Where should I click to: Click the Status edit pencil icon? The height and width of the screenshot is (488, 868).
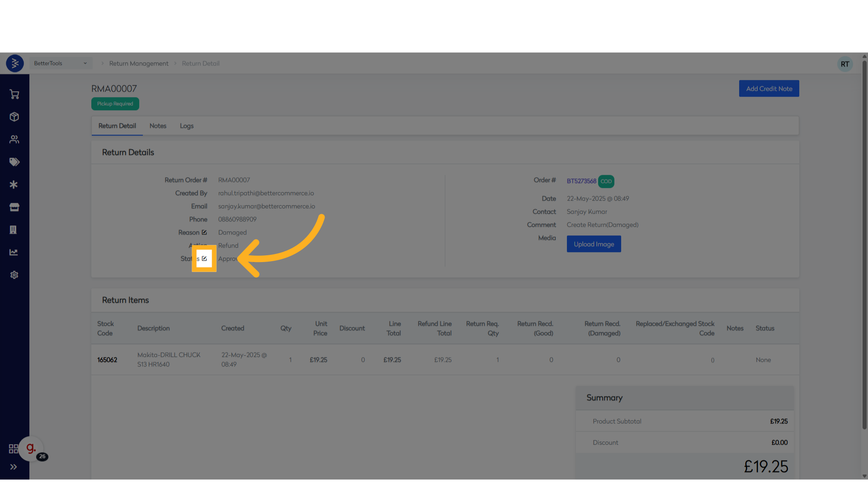(x=204, y=258)
